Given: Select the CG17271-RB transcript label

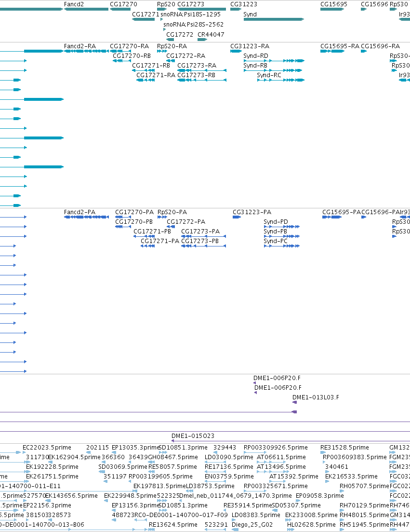Looking at the screenshot, I should coord(151,66).
